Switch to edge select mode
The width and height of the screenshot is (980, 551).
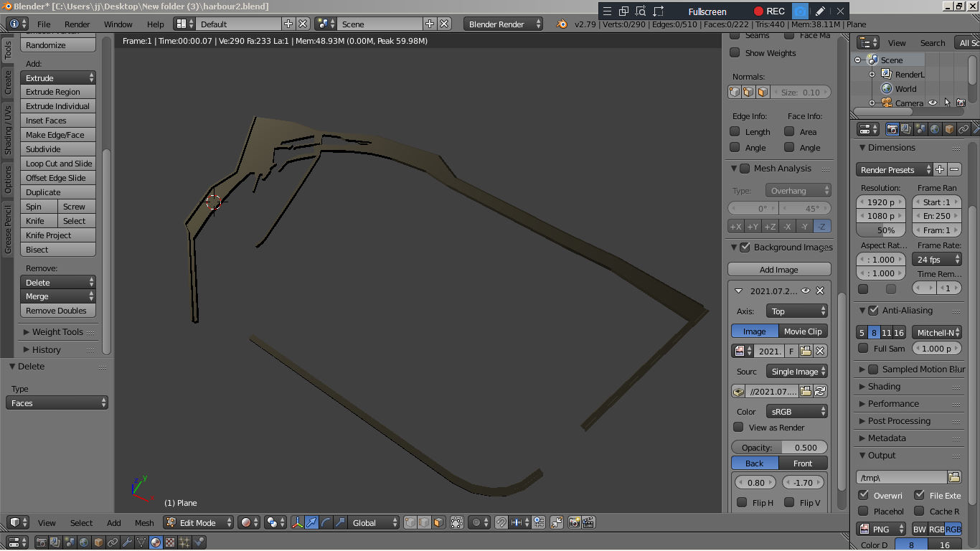(x=425, y=522)
